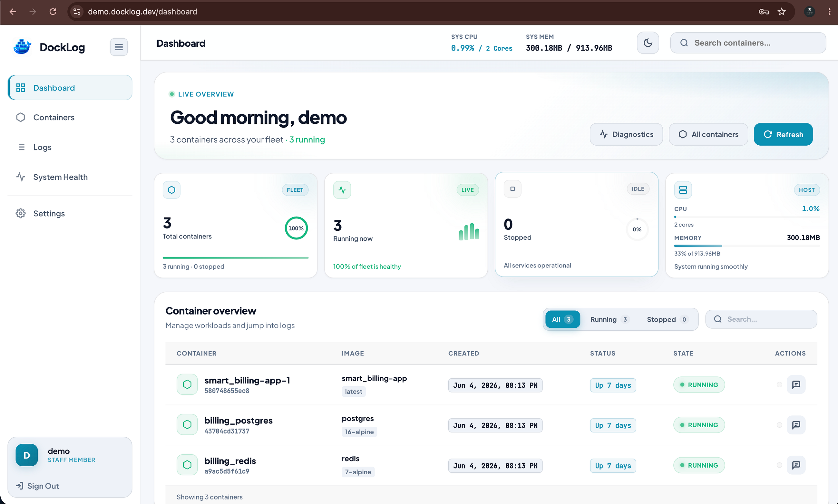Click the 0% ring on Stopped card

click(x=637, y=229)
